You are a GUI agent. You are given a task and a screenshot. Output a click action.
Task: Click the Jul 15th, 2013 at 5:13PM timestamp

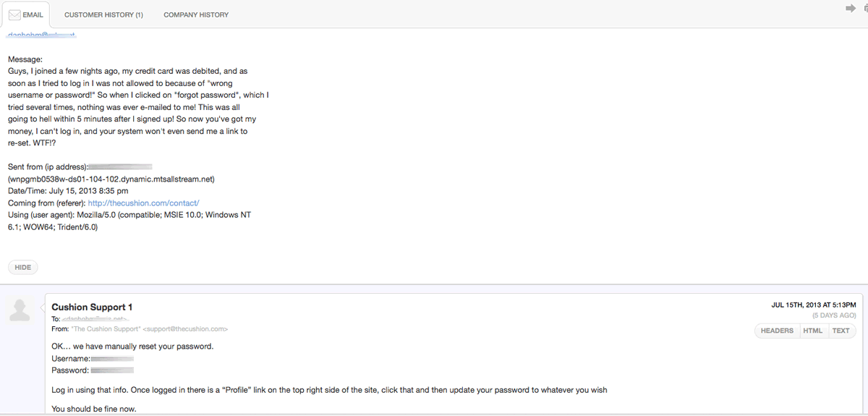[814, 305]
